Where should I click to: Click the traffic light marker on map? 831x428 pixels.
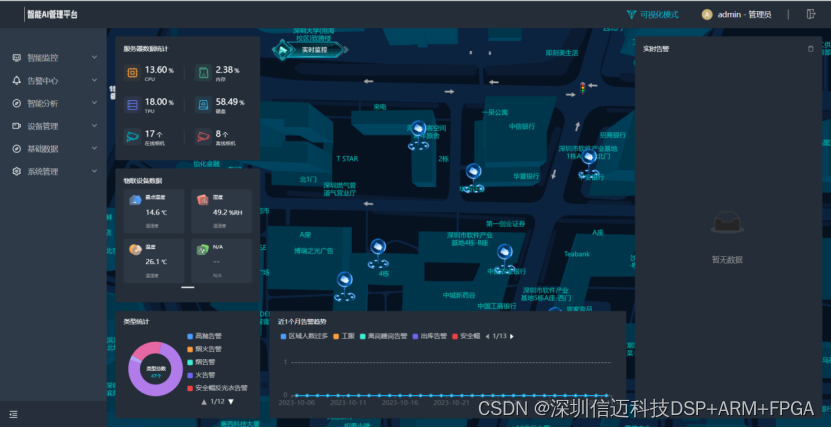[x=582, y=91]
